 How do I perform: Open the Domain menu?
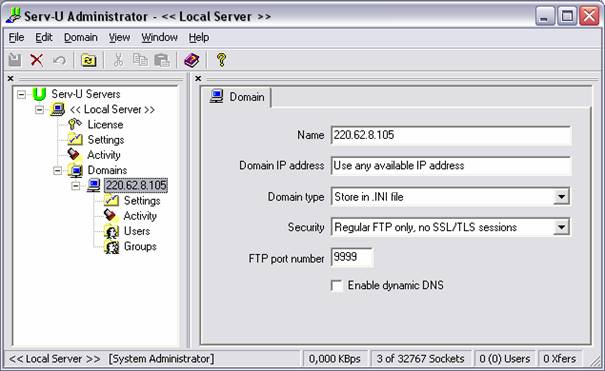tap(81, 37)
